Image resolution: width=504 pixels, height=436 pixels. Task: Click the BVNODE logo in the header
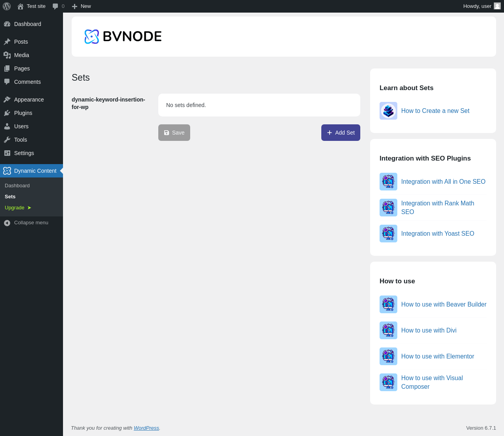[x=123, y=37]
